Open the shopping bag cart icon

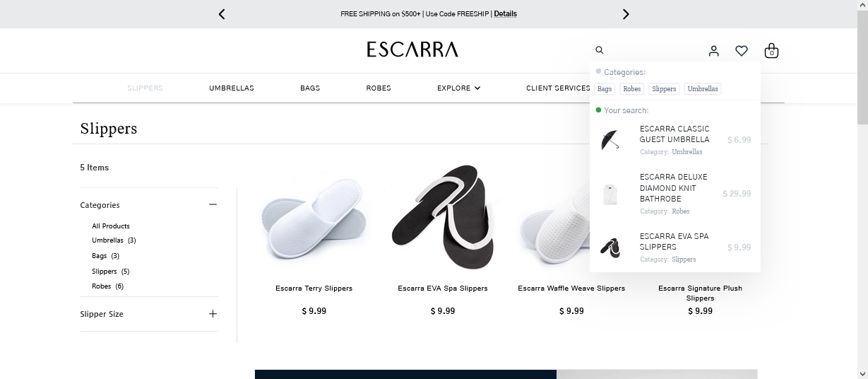(771, 51)
